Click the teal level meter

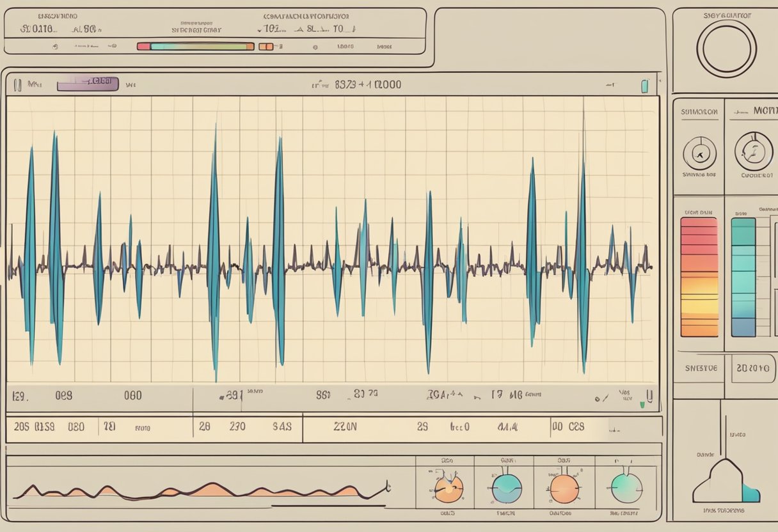coord(743,277)
